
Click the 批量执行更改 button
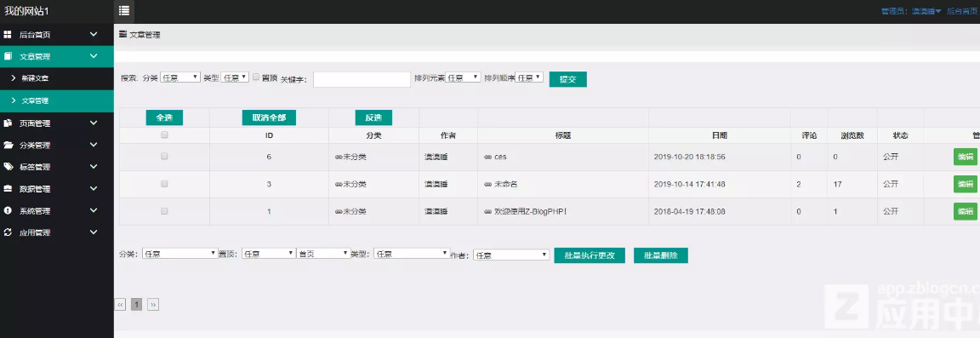tap(590, 255)
